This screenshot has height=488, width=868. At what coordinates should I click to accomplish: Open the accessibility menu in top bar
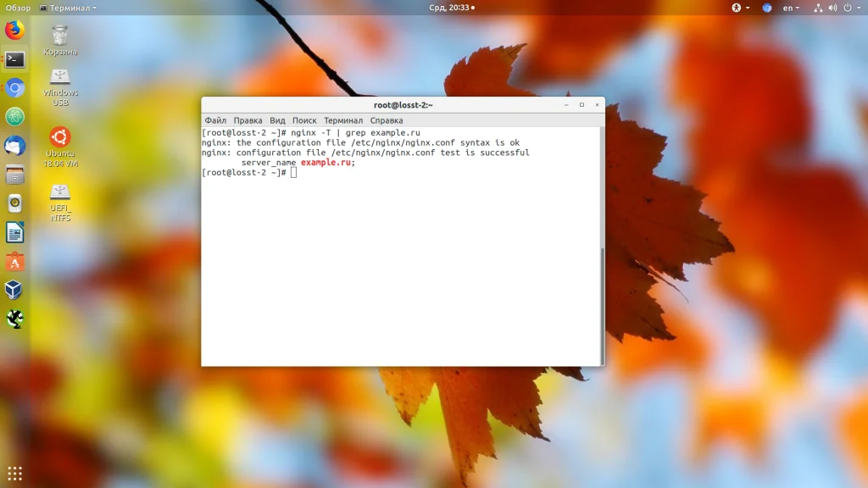[740, 8]
